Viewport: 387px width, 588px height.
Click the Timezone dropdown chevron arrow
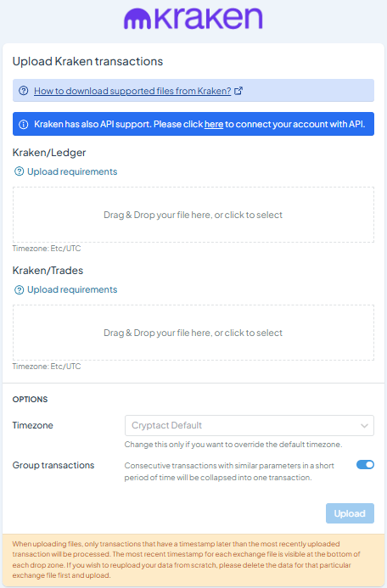pos(364,426)
